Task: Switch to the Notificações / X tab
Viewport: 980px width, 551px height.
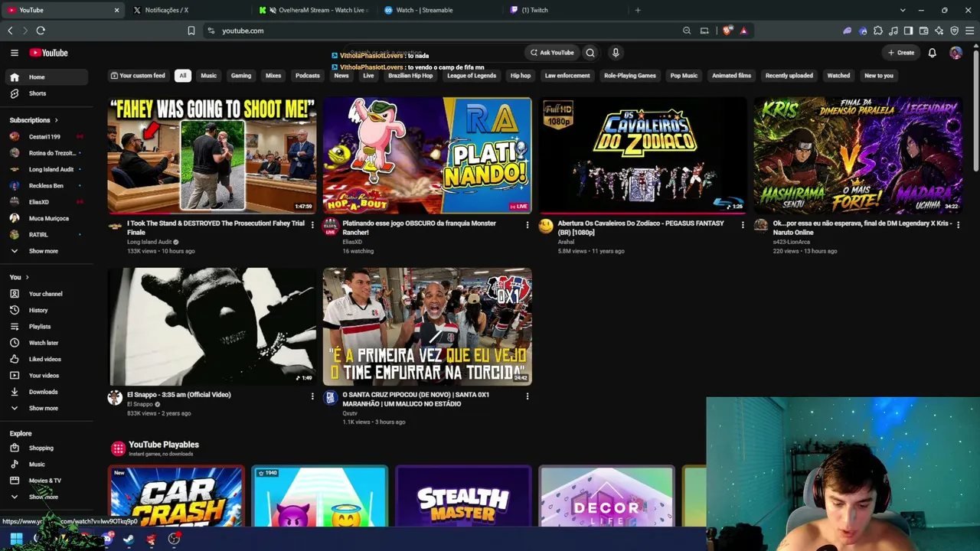Action: 190,10
